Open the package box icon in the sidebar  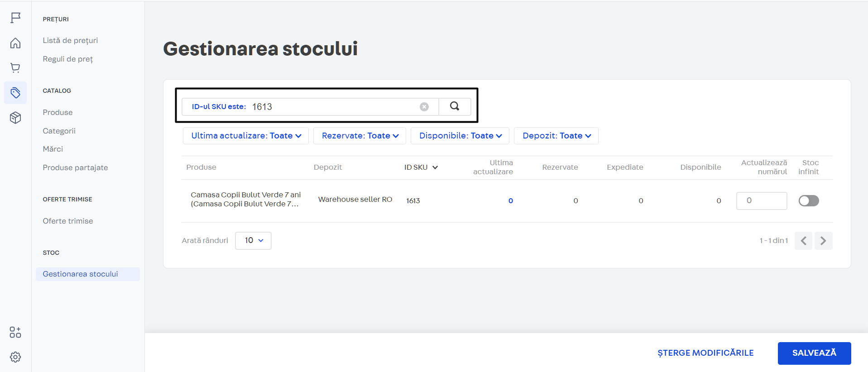tap(15, 118)
